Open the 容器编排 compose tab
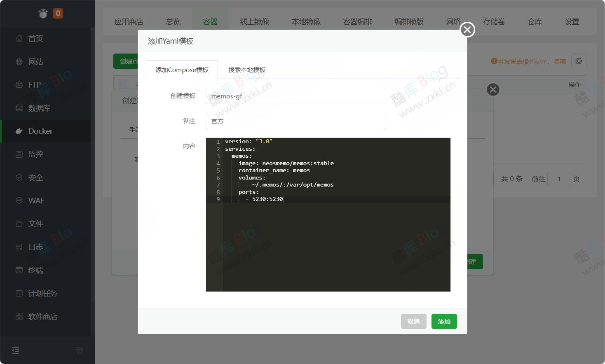This screenshot has width=605, height=364. (357, 21)
